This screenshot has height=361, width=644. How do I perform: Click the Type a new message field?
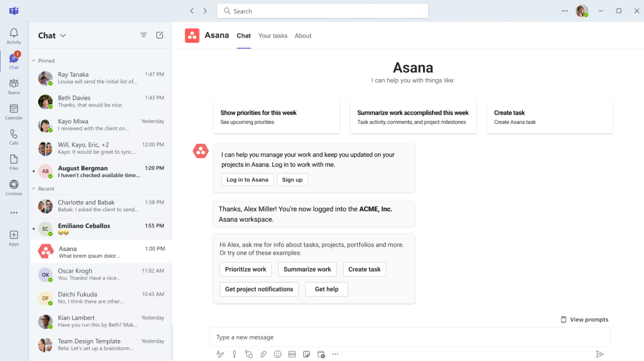pyautogui.click(x=347, y=337)
